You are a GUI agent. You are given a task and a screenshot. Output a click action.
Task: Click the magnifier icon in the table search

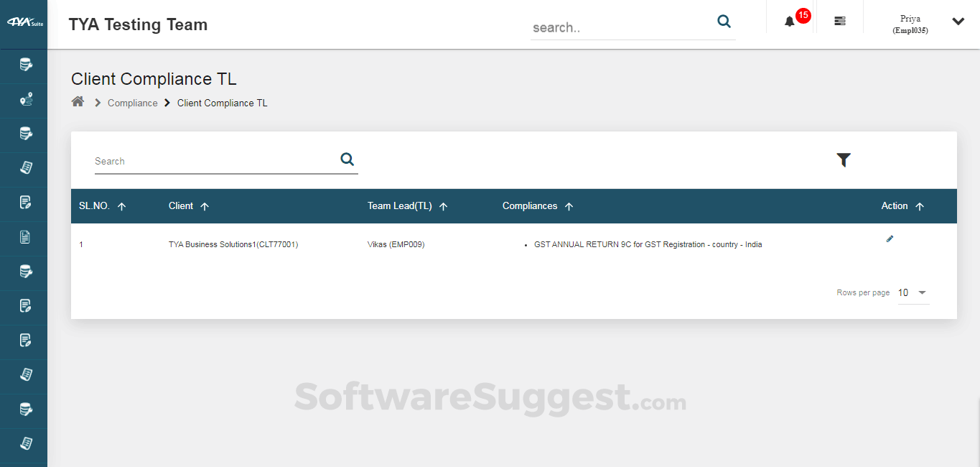point(347,159)
